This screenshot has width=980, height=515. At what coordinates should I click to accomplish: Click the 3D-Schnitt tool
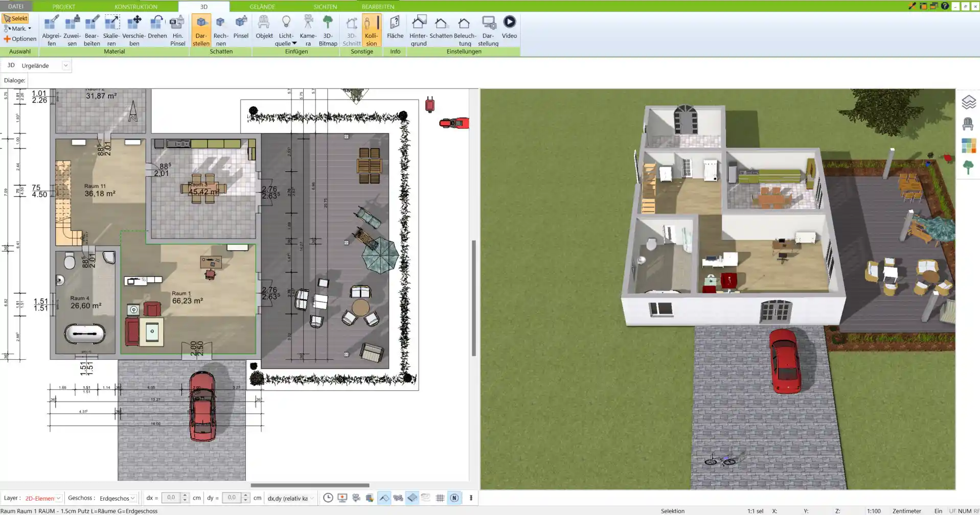[x=351, y=31]
